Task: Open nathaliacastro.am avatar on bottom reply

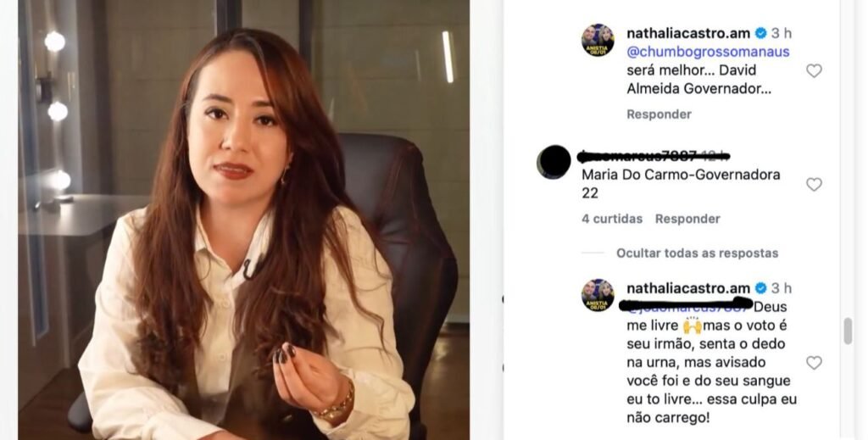Action: (x=598, y=295)
